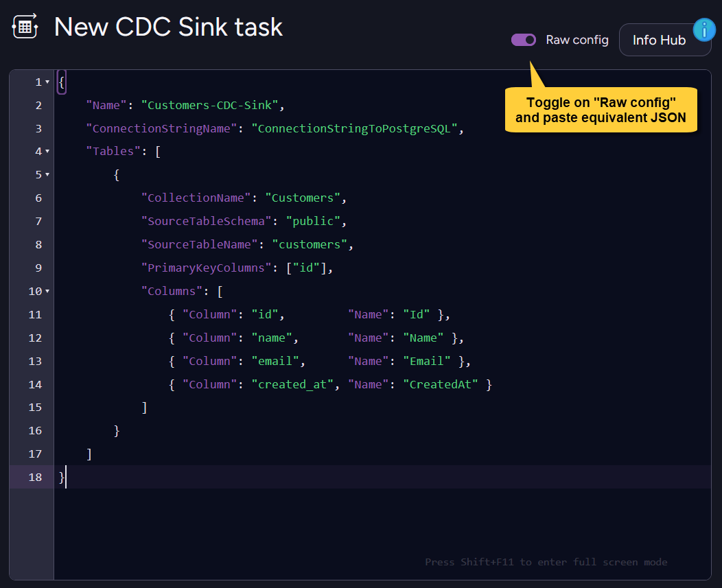This screenshot has height=588, width=722.
Task: Click the "Id" name value on line 11
Action: click(x=417, y=314)
